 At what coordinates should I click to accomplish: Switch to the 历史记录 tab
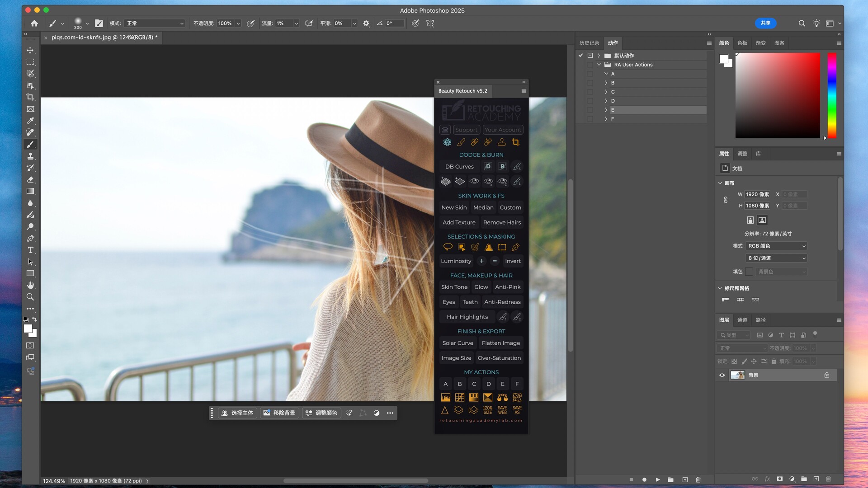pos(589,43)
